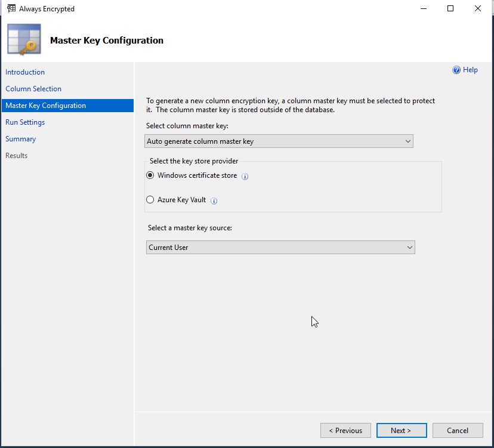This screenshot has height=448, width=494.
Task: Click the info icon beside Windows certificate store
Action: click(x=245, y=176)
